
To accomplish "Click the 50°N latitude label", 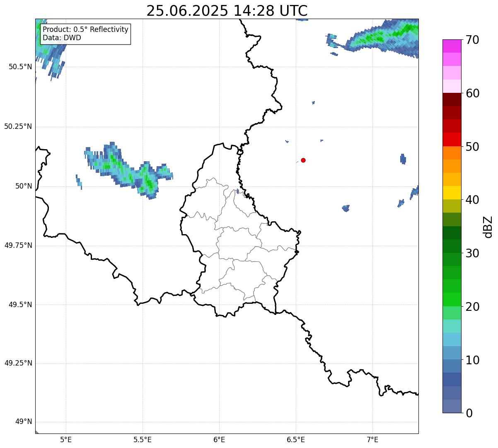I will coord(24,186).
